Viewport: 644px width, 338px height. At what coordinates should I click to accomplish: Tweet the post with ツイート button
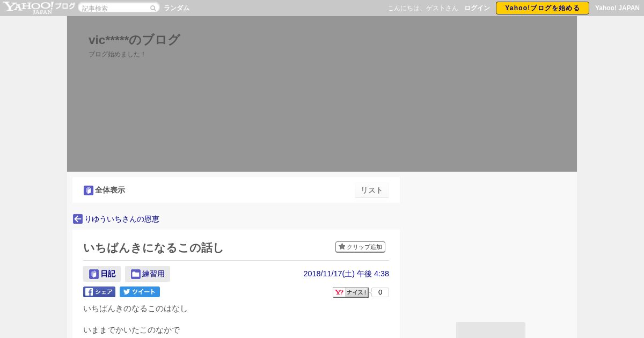pyautogui.click(x=140, y=292)
